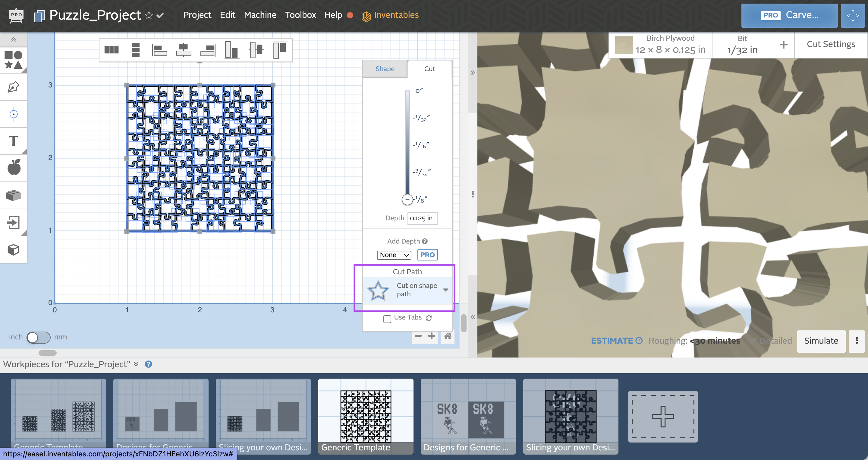The image size is (868, 460).
Task: Open the Lego brick Apps icon
Action: [x=14, y=195]
